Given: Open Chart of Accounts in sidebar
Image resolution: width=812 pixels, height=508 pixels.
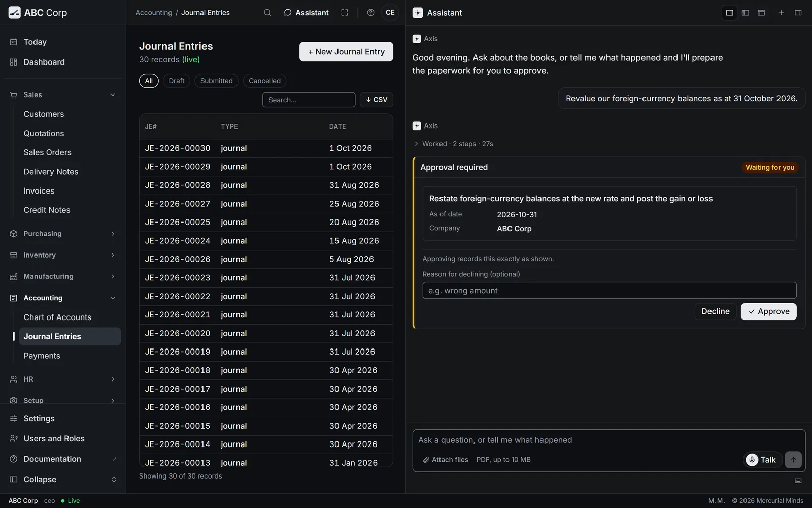Looking at the screenshot, I should [x=70, y=317].
